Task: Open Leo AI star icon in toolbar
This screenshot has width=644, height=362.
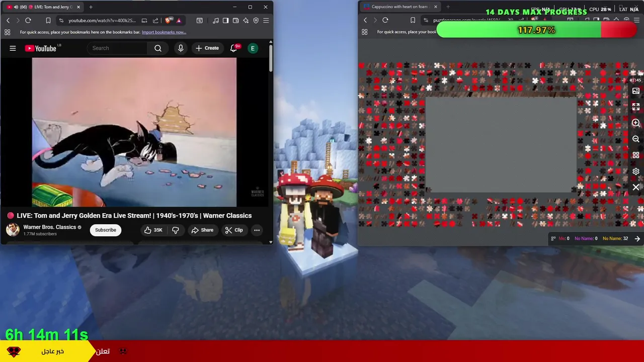Action: point(246,21)
